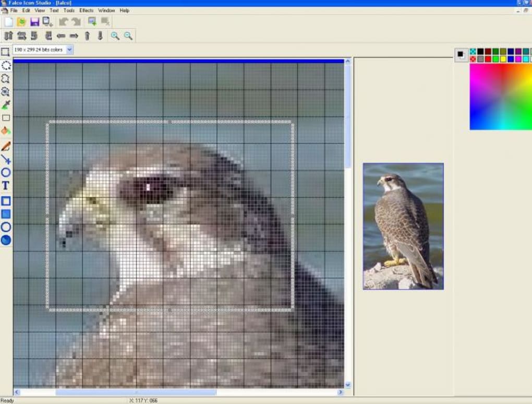Select the paint bucket fill tool
Screen dimensions: 532x404
(6, 130)
